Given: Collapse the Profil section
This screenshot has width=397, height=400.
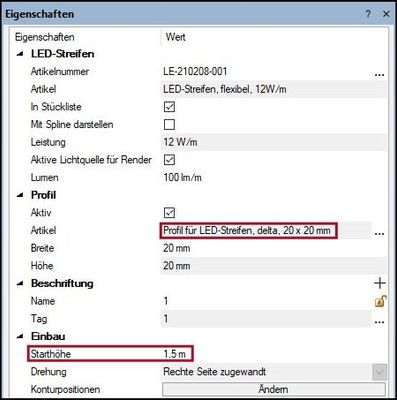Looking at the screenshot, I should [20, 195].
